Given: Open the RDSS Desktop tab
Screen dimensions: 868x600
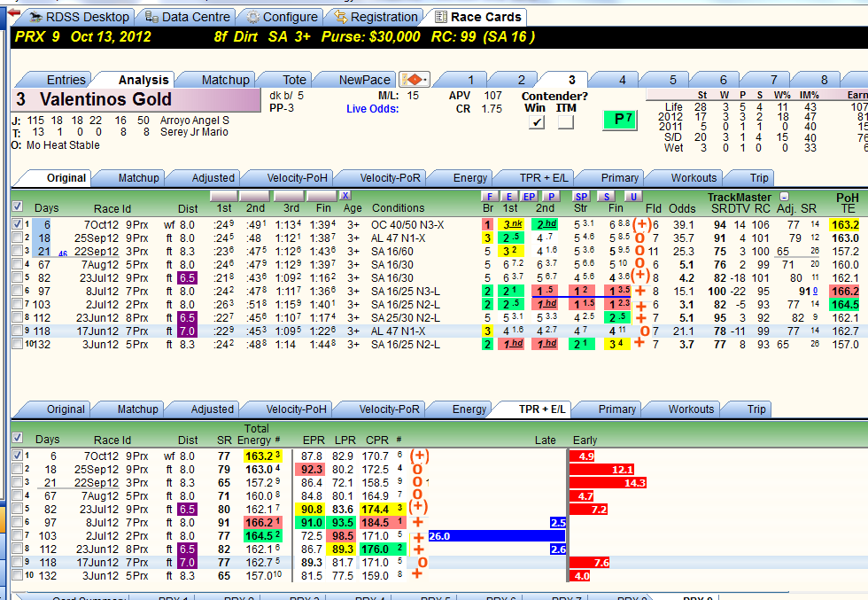Looking at the screenshot, I should tap(81, 17).
